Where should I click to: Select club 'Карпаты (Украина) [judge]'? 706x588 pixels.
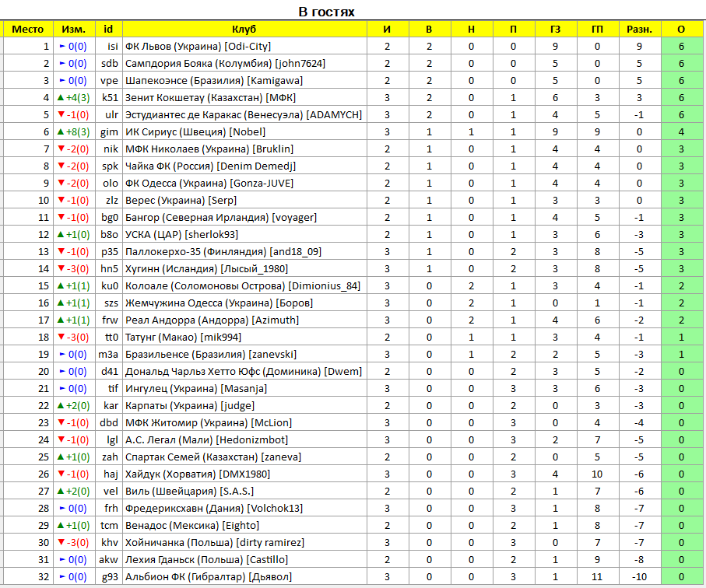click(x=190, y=405)
